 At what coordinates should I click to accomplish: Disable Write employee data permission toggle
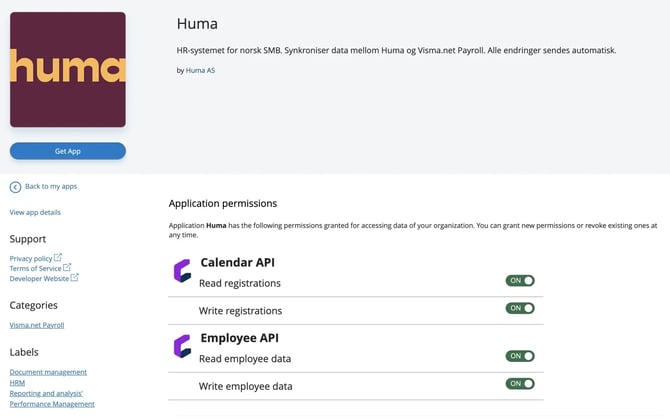pyautogui.click(x=520, y=384)
